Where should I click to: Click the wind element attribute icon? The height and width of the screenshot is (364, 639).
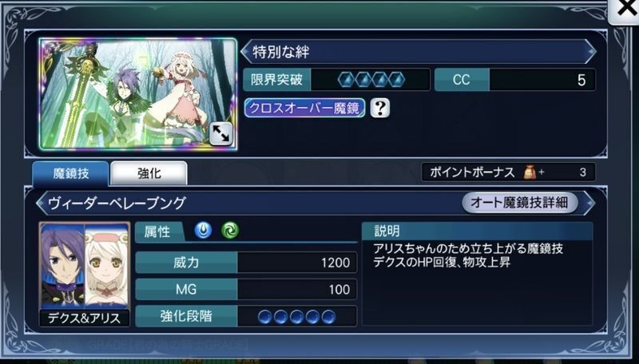[x=230, y=231]
